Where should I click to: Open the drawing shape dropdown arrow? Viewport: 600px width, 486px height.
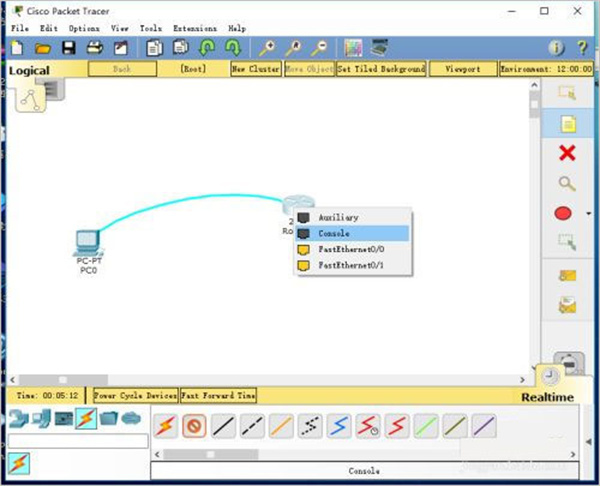click(x=589, y=214)
